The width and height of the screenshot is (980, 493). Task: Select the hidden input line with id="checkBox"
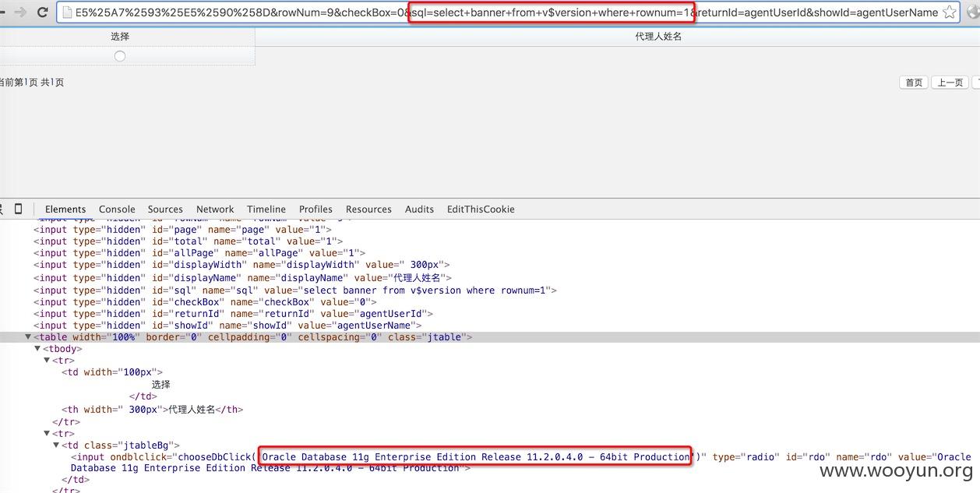pyautogui.click(x=205, y=301)
